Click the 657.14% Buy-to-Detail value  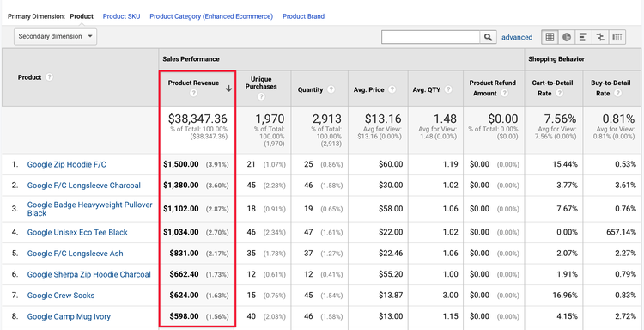tap(621, 232)
